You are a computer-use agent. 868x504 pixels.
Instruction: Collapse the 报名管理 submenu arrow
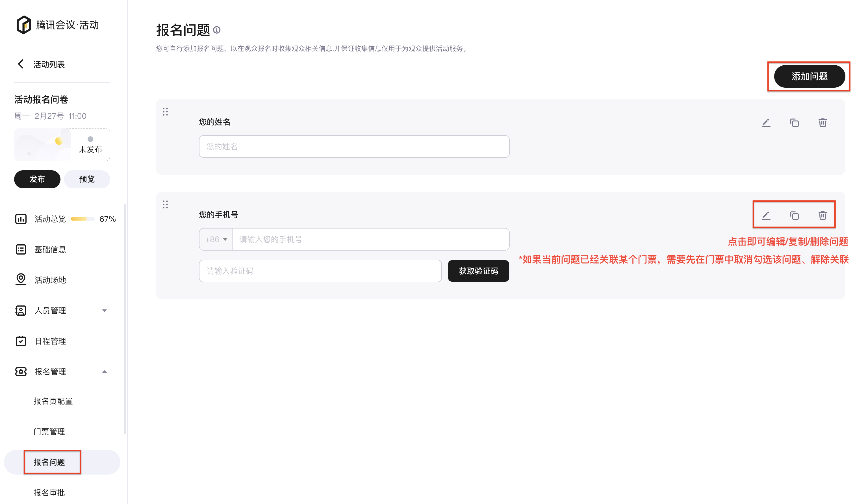(x=104, y=372)
